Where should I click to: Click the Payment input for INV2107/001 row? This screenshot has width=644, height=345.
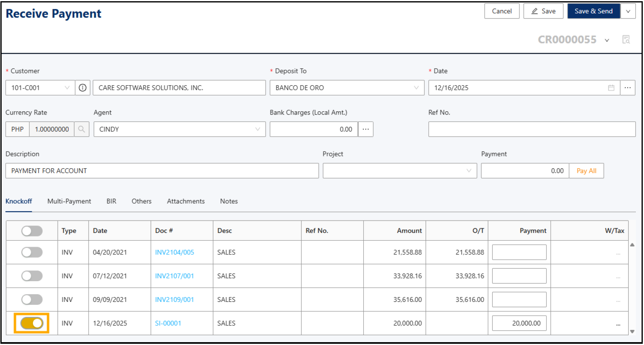pyautogui.click(x=519, y=276)
